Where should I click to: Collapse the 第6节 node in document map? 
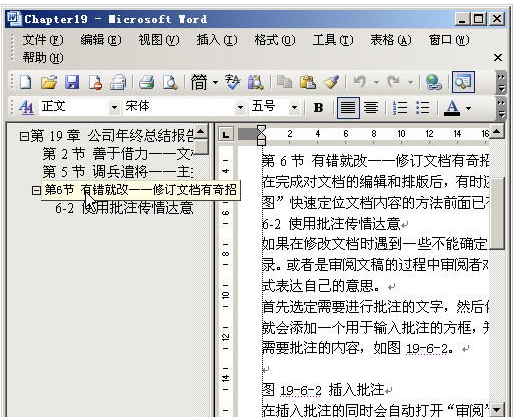pyautogui.click(x=36, y=190)
